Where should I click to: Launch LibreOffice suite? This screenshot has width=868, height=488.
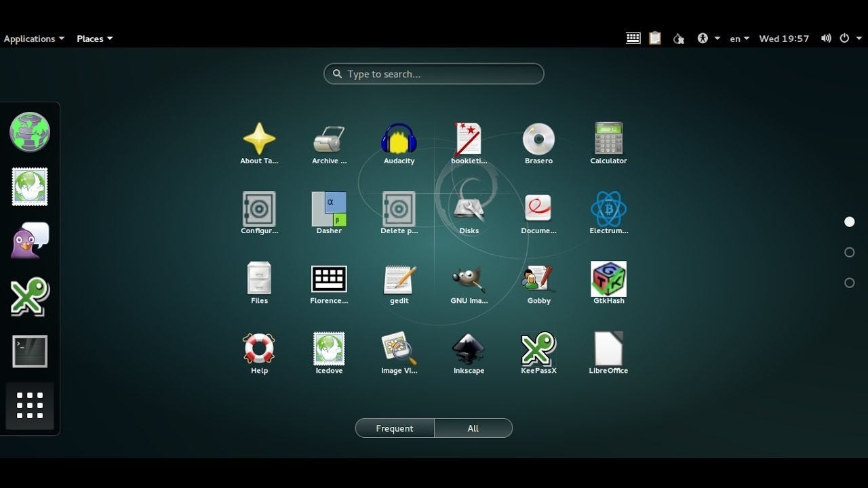coord(608,352)
